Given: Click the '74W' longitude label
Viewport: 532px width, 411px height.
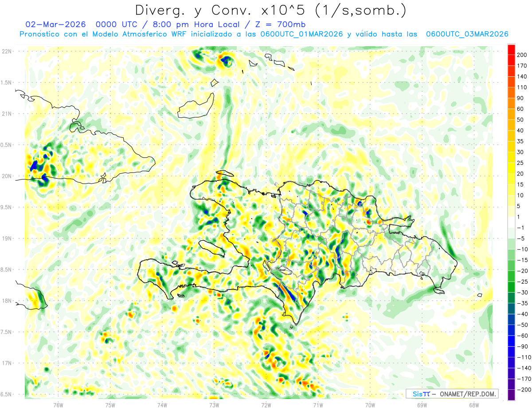Looking at the screenshot, I should (x=162, y=404).
